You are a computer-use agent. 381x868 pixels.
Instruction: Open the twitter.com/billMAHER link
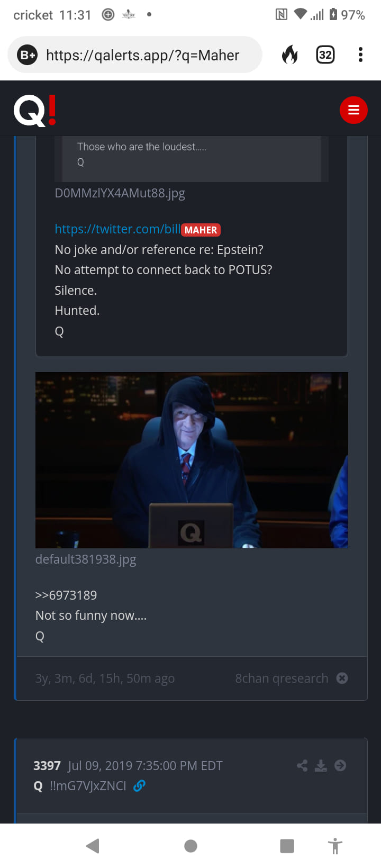[x=138, y=229]
